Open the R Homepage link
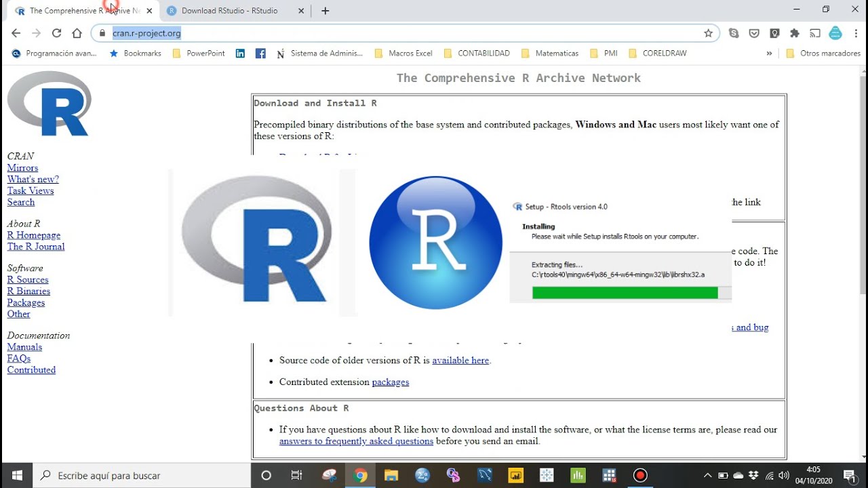This screenshot has width=868, height=488. pos(34,235)
